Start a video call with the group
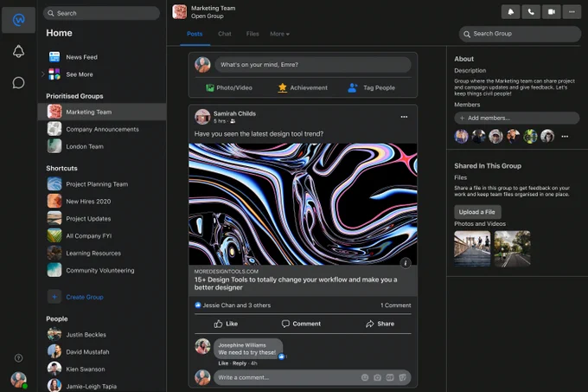Screen dimensions: 588x392 click(552, 12)
